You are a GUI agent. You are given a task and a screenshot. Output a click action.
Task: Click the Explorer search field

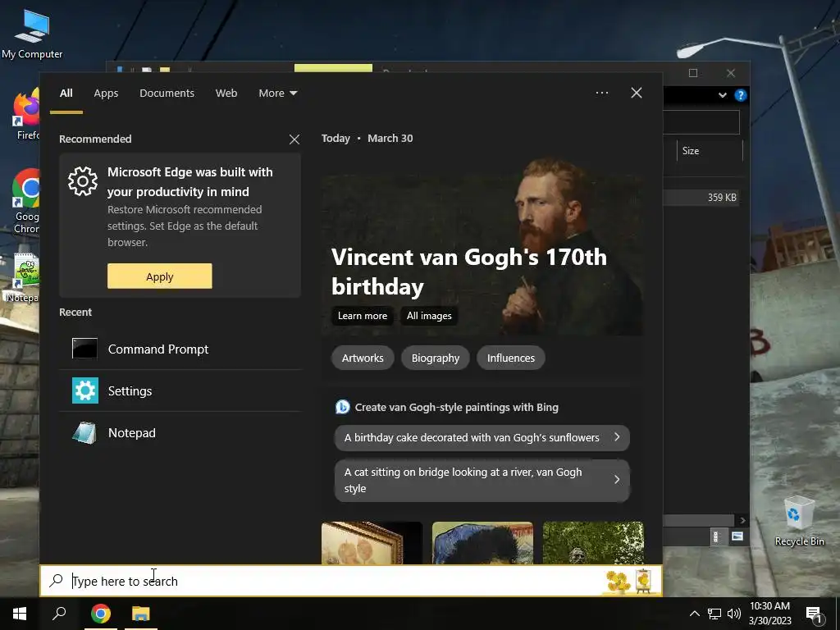(701, 122)
